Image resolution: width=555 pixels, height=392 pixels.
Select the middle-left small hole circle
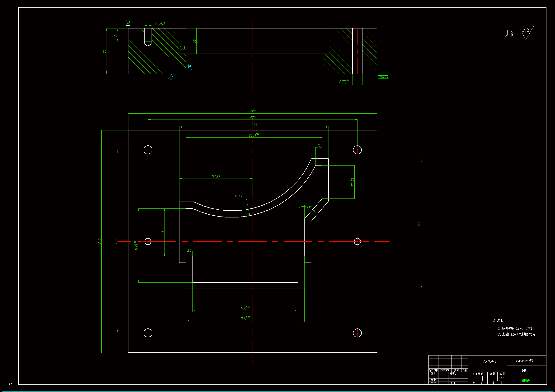(x=148, y=241)
